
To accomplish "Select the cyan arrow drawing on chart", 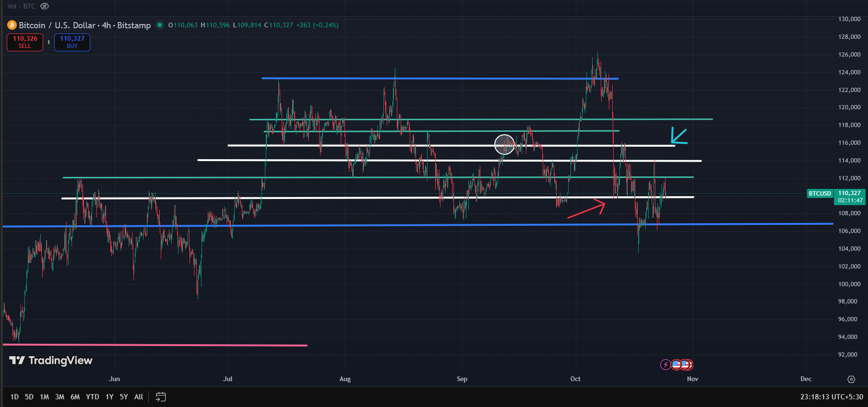I will (x=679, y=136).
